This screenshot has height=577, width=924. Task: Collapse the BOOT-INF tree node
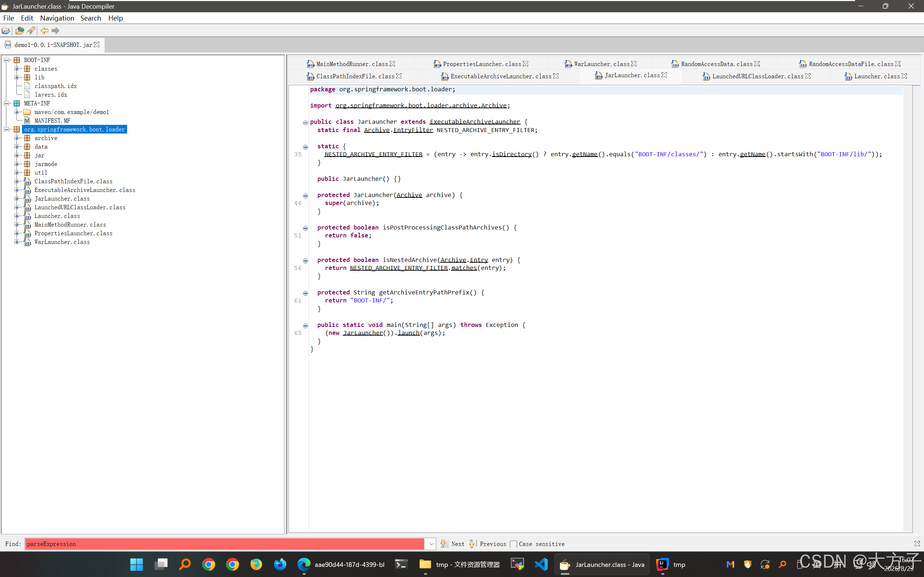pos(6,60)
